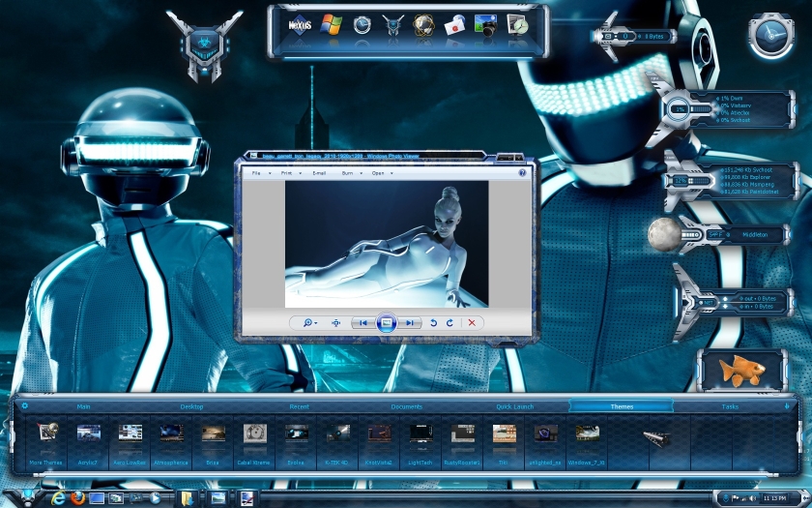Open the File dropdown menu

(x=258, y=173)
